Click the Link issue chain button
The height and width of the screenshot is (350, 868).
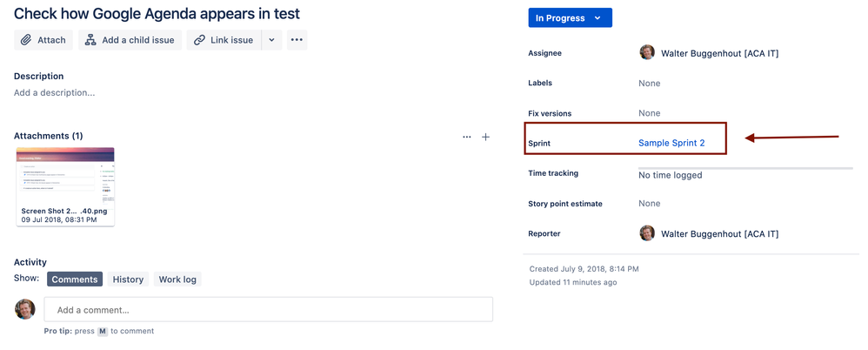click(224, 40)
